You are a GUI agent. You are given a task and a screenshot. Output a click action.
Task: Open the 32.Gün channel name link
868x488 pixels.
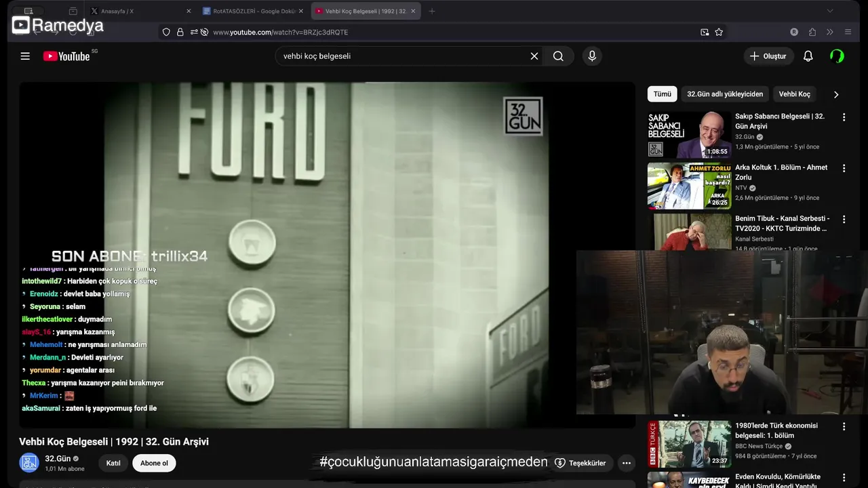(58, 459)
